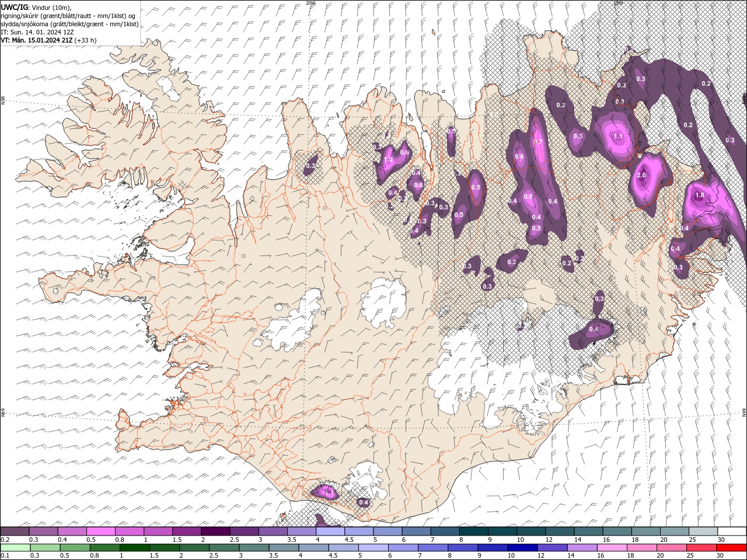Select bright red lower swatch after 30
The width and height of the screenshot is (747, 560).
[x=731, y=548]
